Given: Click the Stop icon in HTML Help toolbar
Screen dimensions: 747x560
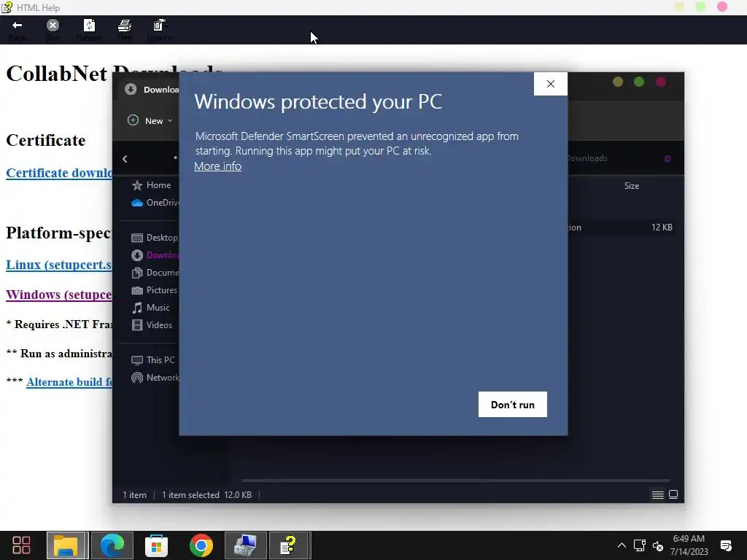Looking at the screenshot, I should pyautogui.click(x=53, y=26).
